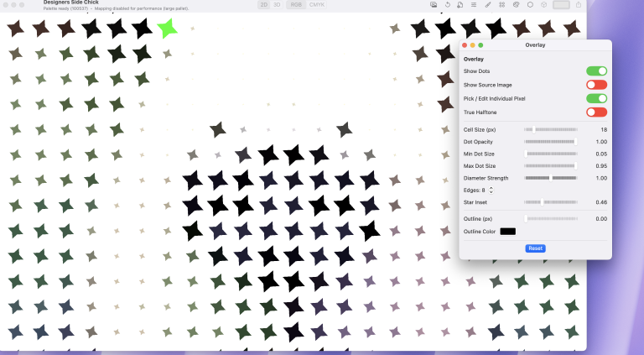Click the Edges stepper arrows
Screen dimensions: 644x355
491,191
